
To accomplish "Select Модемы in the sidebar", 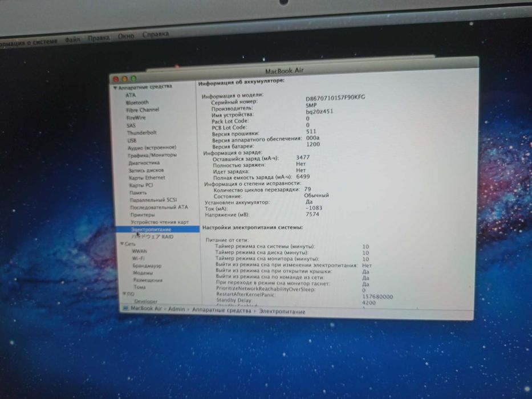I will pyautogui.click(x=143, y=273).
